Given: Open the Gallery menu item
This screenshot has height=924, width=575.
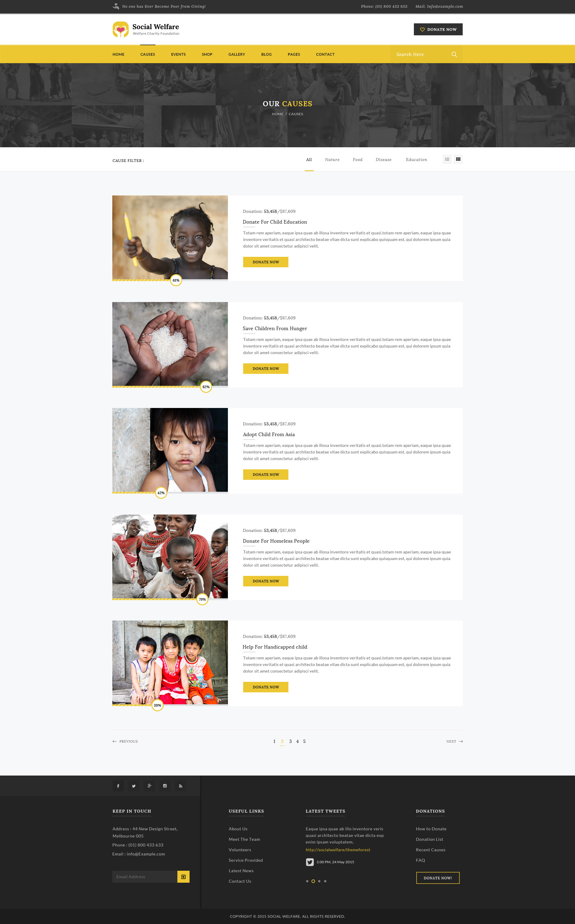Looking at the screenshot, I should [237, 54].
